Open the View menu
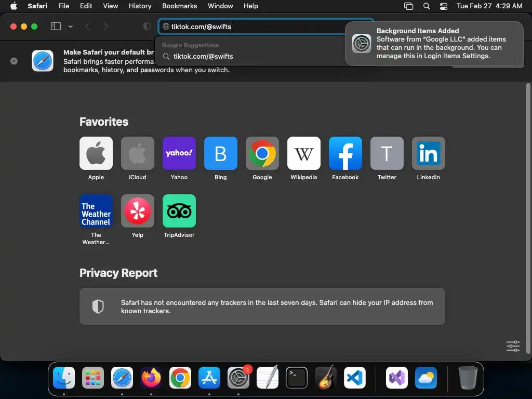Viewport: 532px width, 399px height. tap(110, 6)
